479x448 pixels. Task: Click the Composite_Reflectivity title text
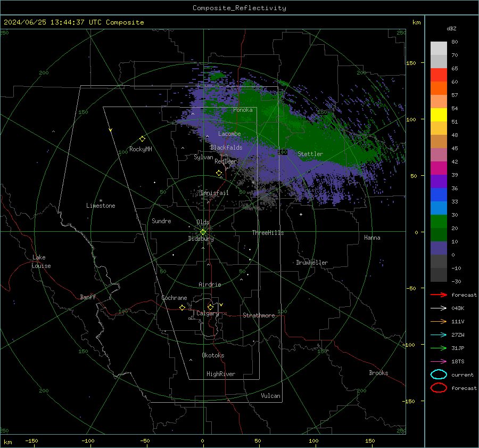[x=240, y=8]
